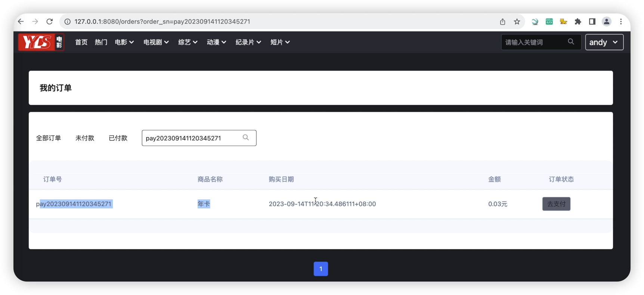Click the purchase date 2023-09-14 cell
644x295 pixels.
pos(322,204)
